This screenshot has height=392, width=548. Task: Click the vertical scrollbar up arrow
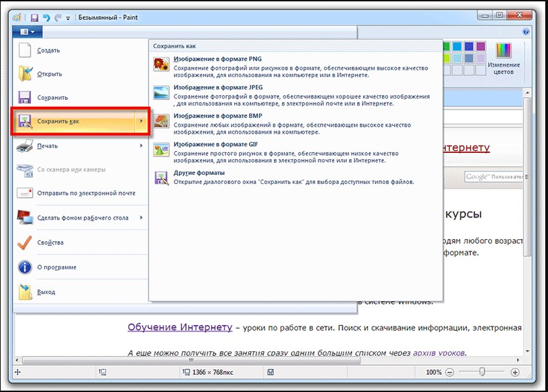coord(527,93)
